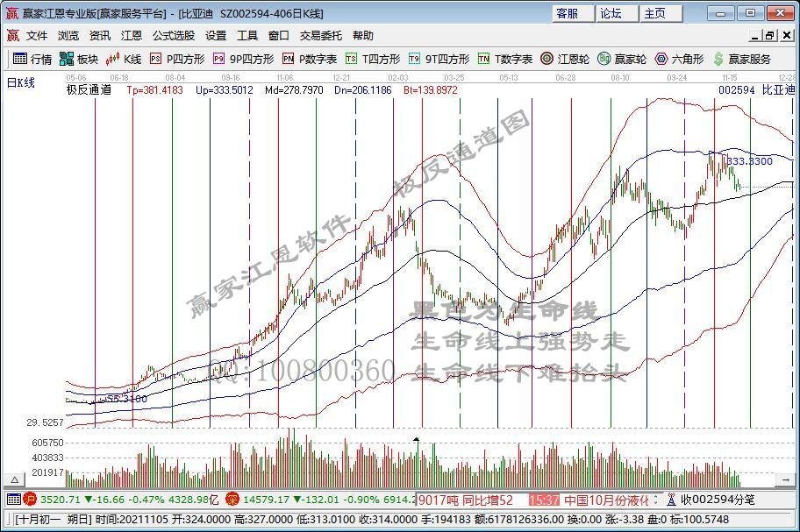
Task: Open the 浏览 menu
Action: (68, 36)
